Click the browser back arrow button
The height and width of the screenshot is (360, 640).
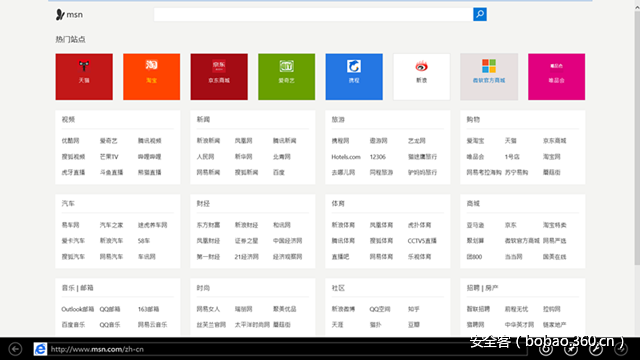15,349
